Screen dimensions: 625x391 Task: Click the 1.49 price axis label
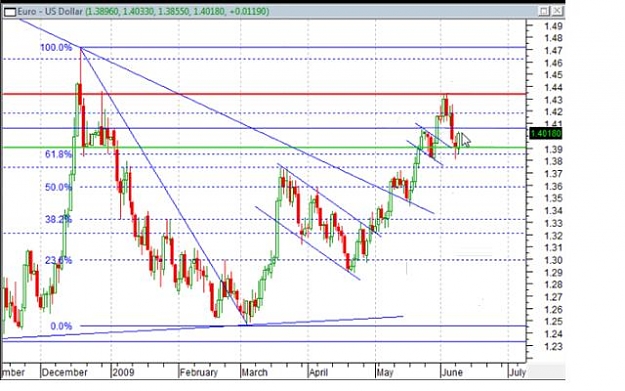point(553,26)
